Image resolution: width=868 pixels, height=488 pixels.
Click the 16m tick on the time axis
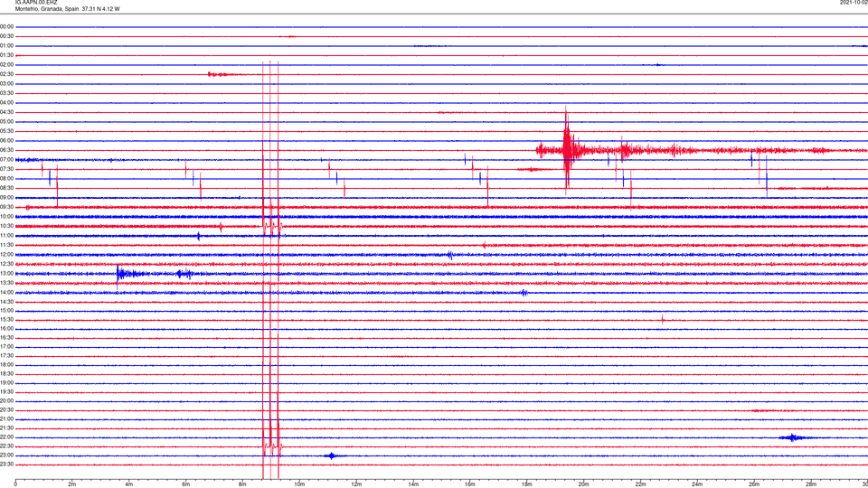pos(470,484)
